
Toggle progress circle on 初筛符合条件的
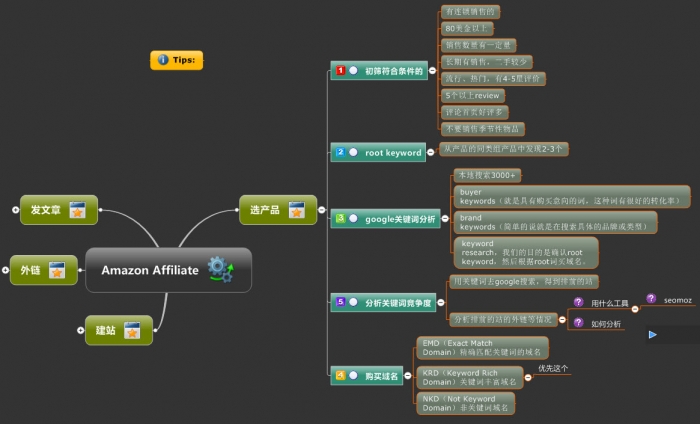[353, 71]
